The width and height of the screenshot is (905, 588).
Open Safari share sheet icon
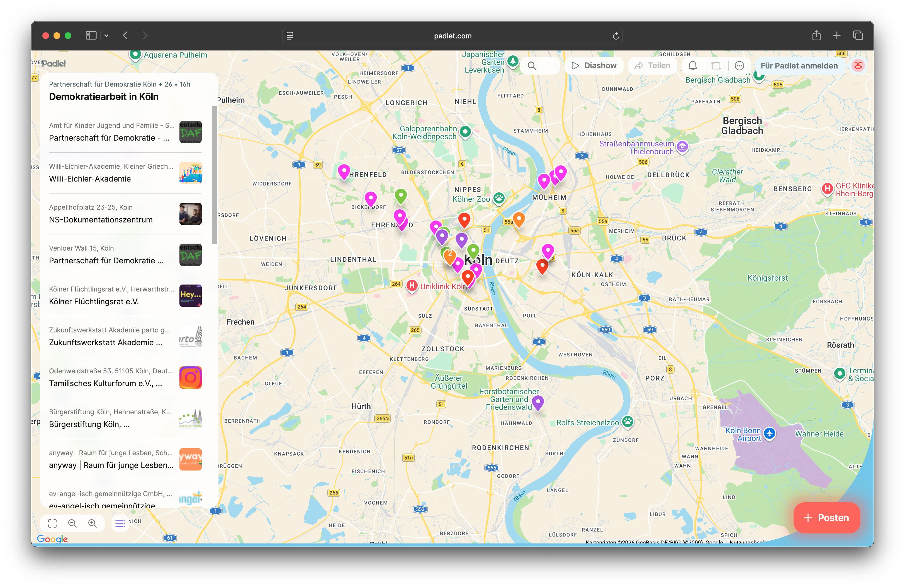point(816,35)
